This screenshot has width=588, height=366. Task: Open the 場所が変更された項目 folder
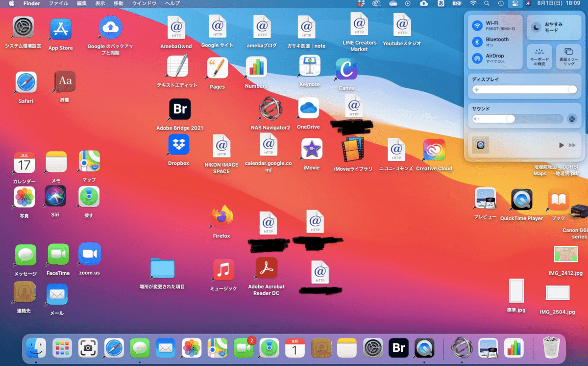pos(162,268)
